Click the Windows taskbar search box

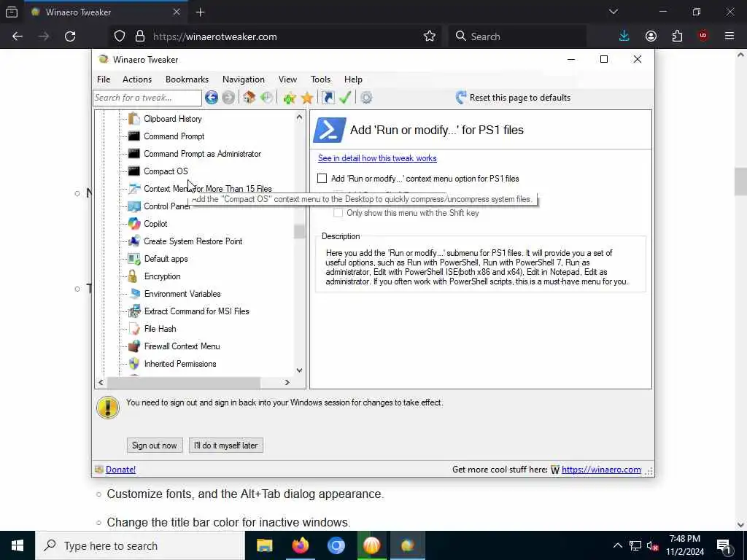139,545
